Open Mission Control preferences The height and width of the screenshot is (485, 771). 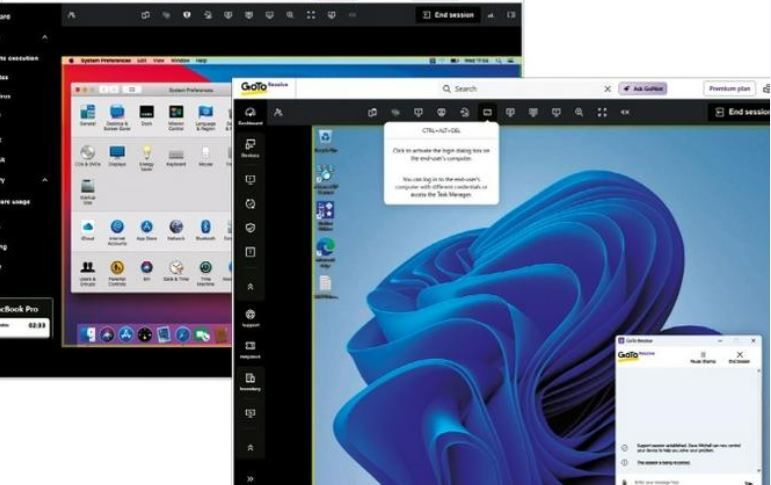point(176,118)
